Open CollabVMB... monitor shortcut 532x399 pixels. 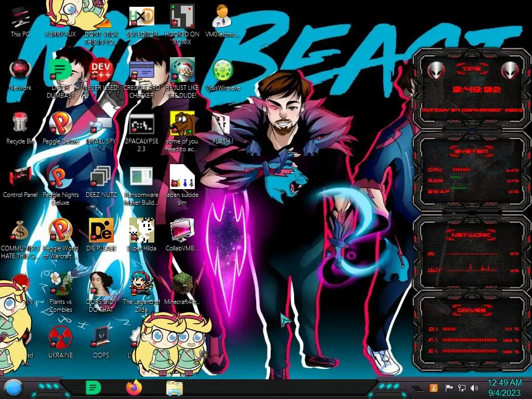(x=182, y=235)
